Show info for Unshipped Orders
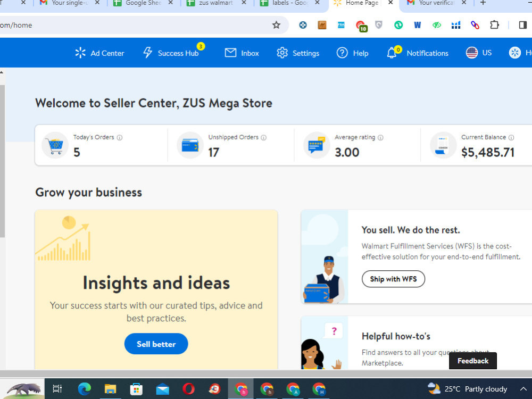This screenshot has height=399, width=532. click(264, 137)
